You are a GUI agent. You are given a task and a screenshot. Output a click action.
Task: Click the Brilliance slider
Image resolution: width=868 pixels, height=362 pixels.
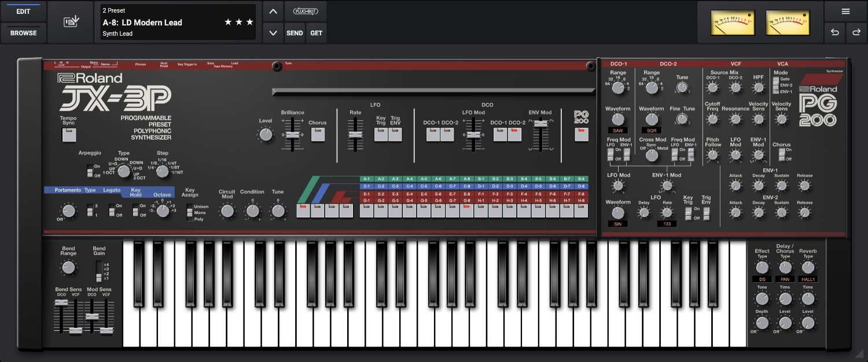293,134
